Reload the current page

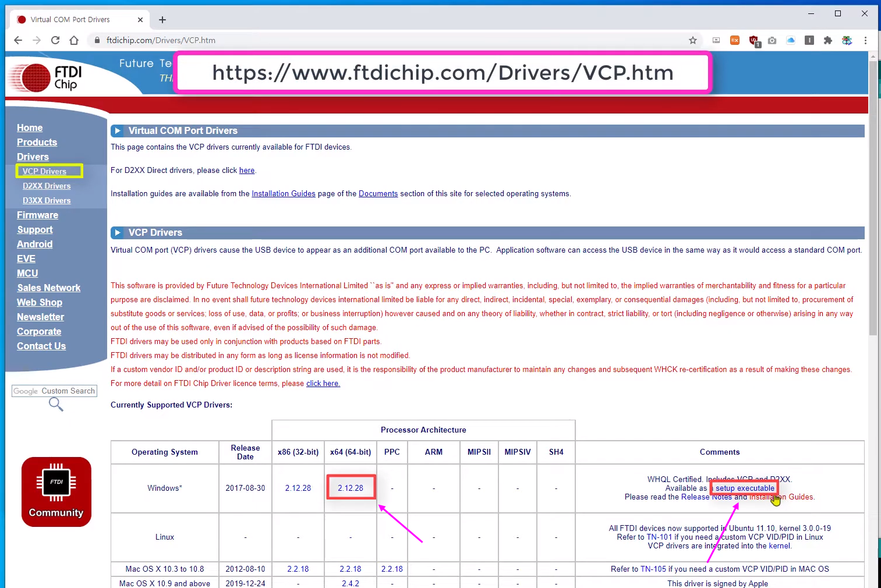[x=55, y=40]
